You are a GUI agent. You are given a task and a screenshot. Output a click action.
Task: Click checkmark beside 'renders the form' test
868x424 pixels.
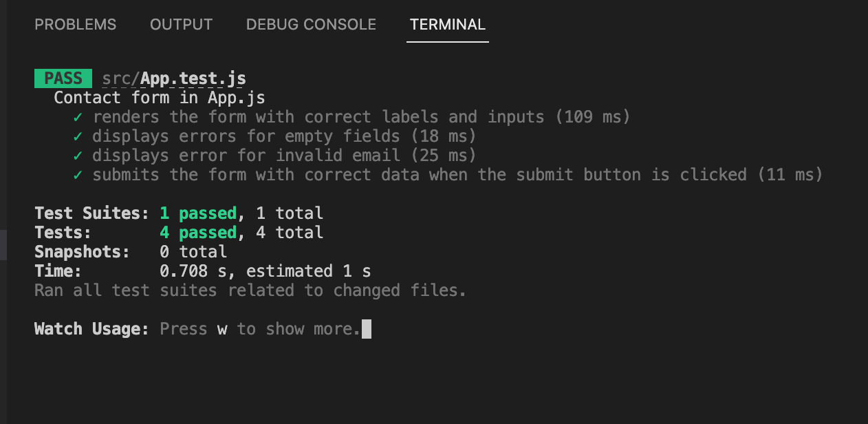pos(78,117)
